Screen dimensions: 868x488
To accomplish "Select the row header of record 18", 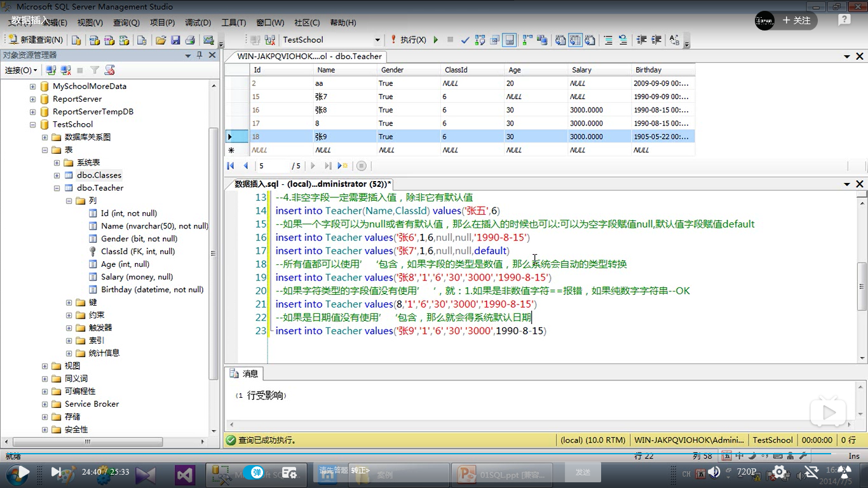I will pos(236,137).
